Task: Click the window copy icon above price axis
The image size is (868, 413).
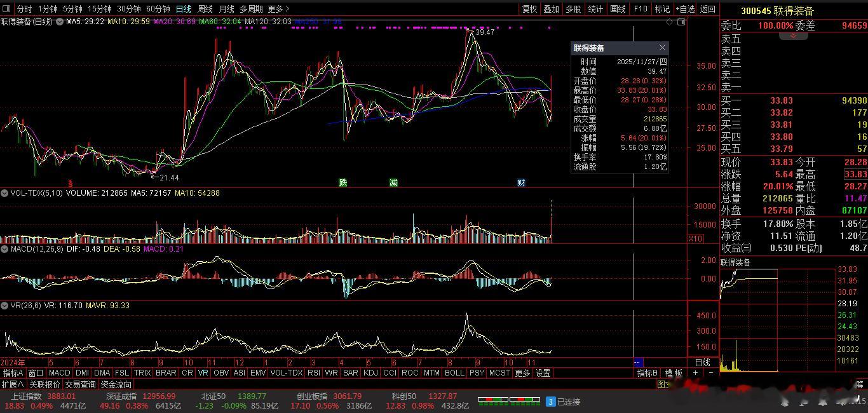Action: point(682,22)
